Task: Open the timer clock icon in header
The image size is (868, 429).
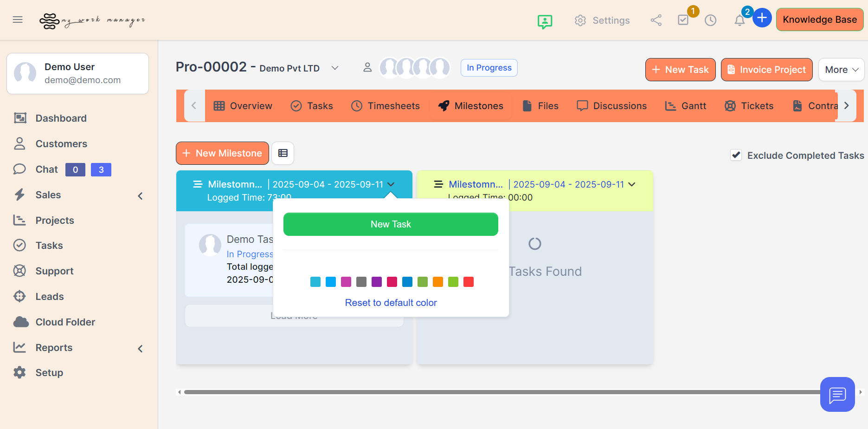Action: tap(710, 20)
